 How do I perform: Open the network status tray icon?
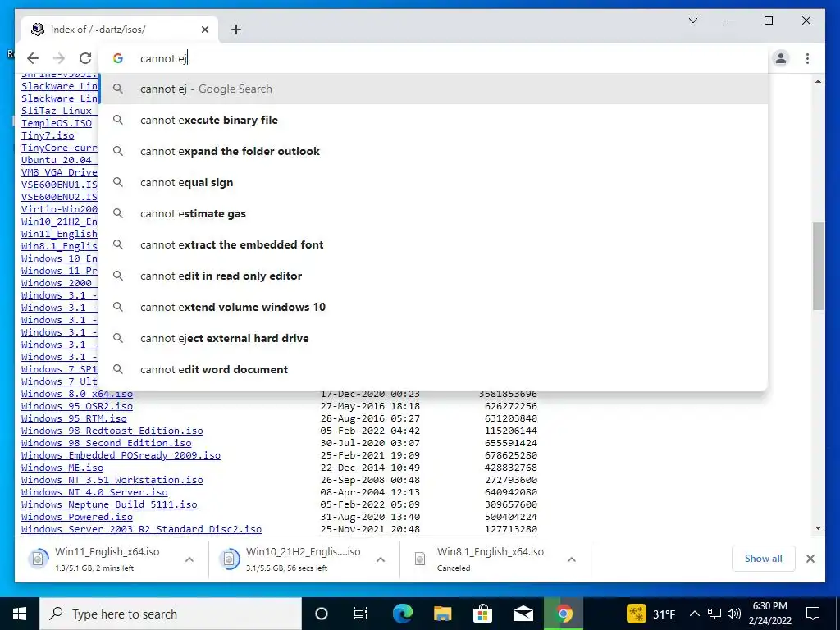[x=714, y=614]
